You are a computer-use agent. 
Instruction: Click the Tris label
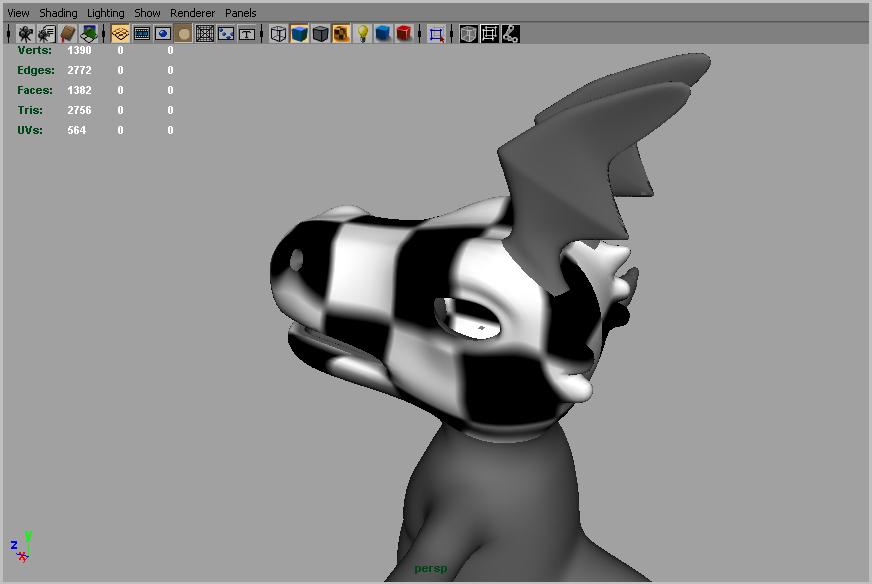tap(30, 110)
